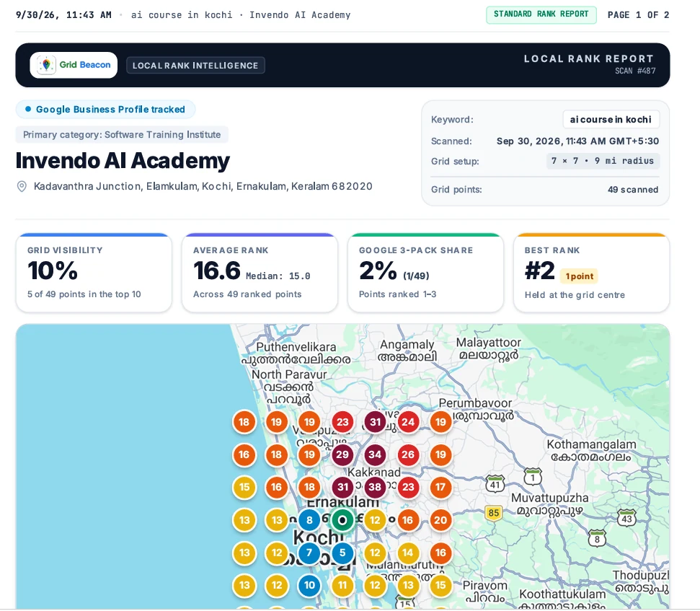Click highway shield 8 on the map
The image size is (700, 611).
point(598,538)
